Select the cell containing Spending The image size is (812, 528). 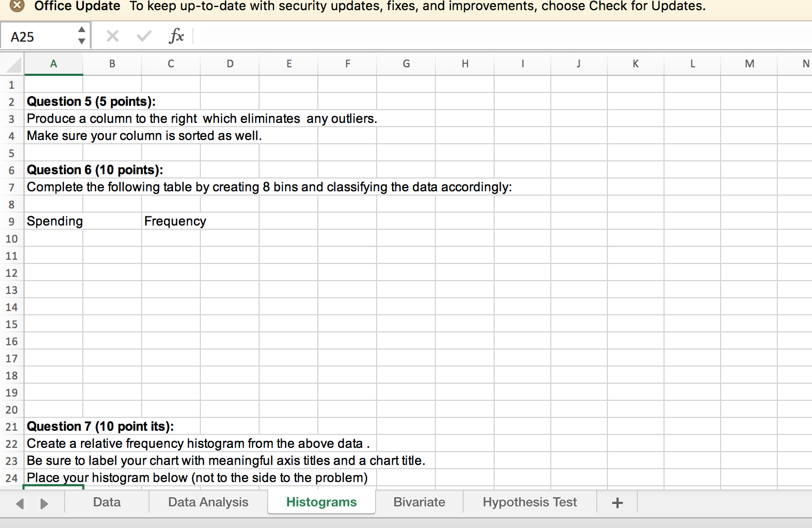point(53,221)
